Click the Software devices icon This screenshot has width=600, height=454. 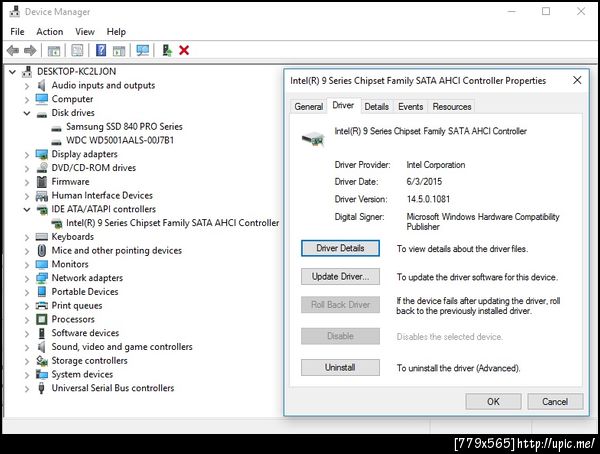click(42, 333)
